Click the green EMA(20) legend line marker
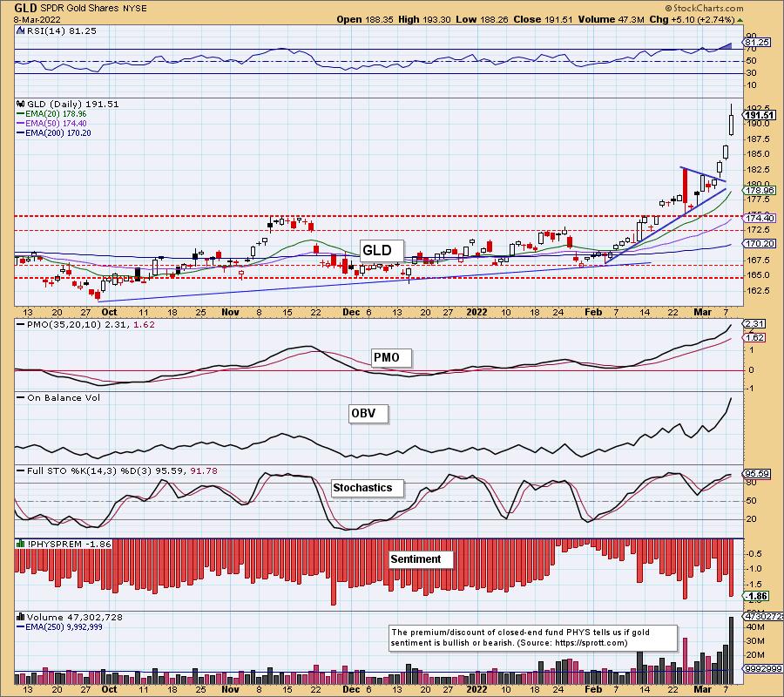 21,114
